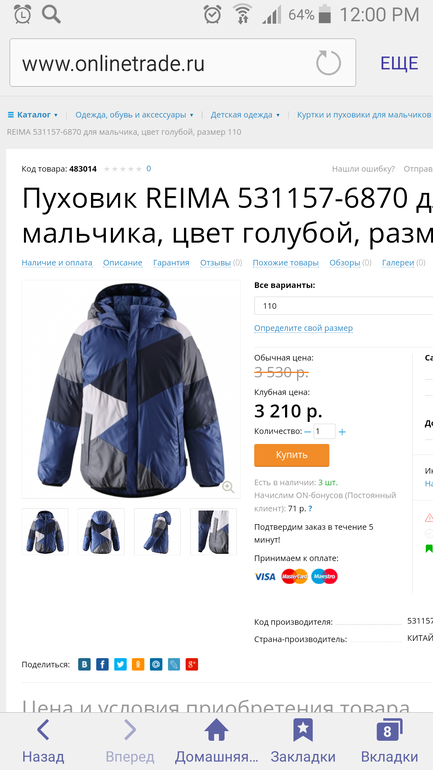Image resolution: width=433 pixels, height=770 pixels.
Task: Switch to the Описание tab
Action: pos(123,263)
